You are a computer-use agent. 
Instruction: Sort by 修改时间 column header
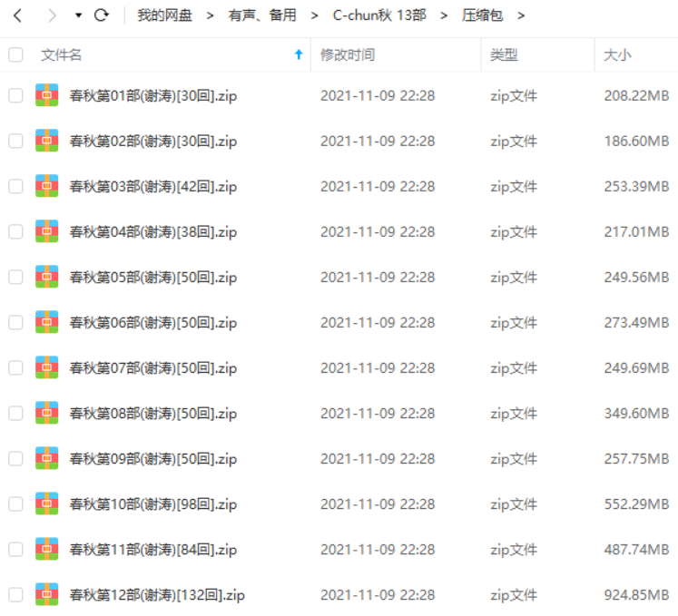pyautogui.click(x=348, y=55)
